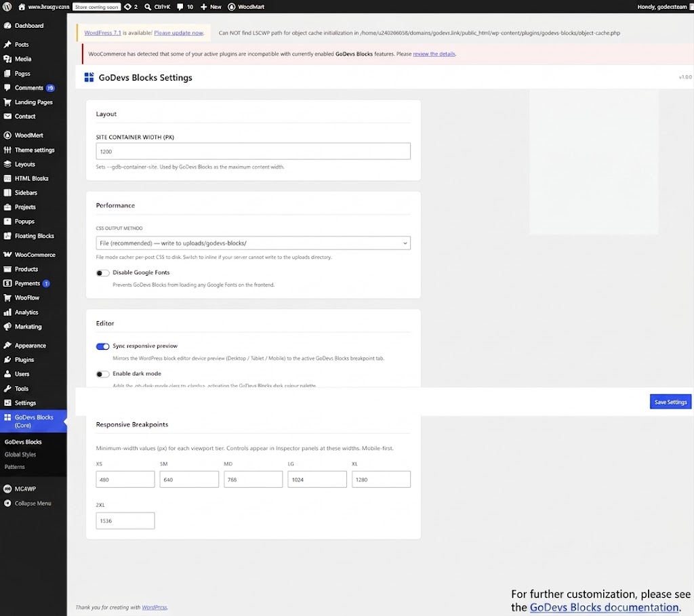Click the footer WordPress link
Viewport: 694px width, 616px height.
coord(155,607)
